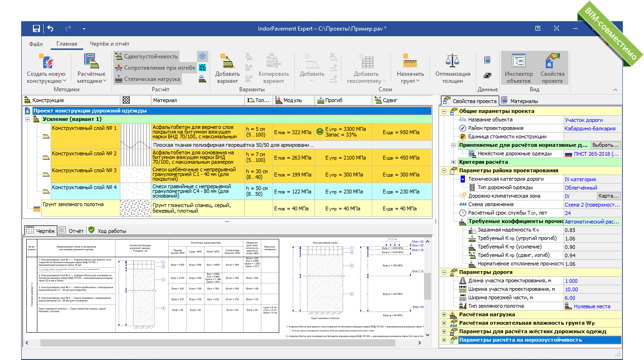Click the gravel pattern swatch of layer № 4
Image resolution: width=644 pixels, height=360 pixels.
[x=136, y=192]
